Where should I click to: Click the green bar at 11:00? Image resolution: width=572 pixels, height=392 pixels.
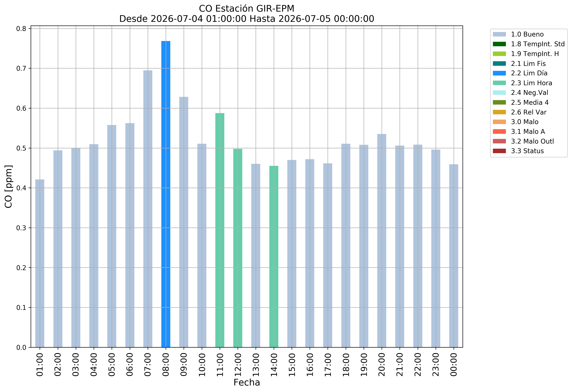coord(220,230)
